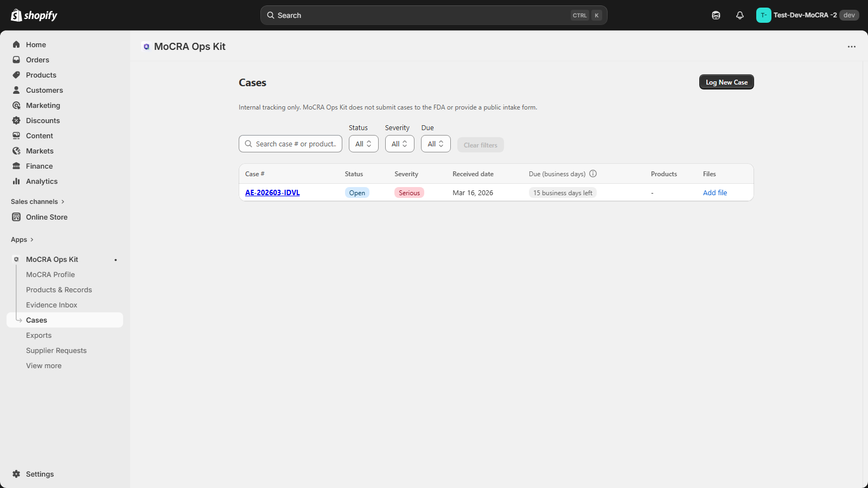Click the top Search bar
Image resolution: width=868 pixels, height=488 pixels.
434,15
